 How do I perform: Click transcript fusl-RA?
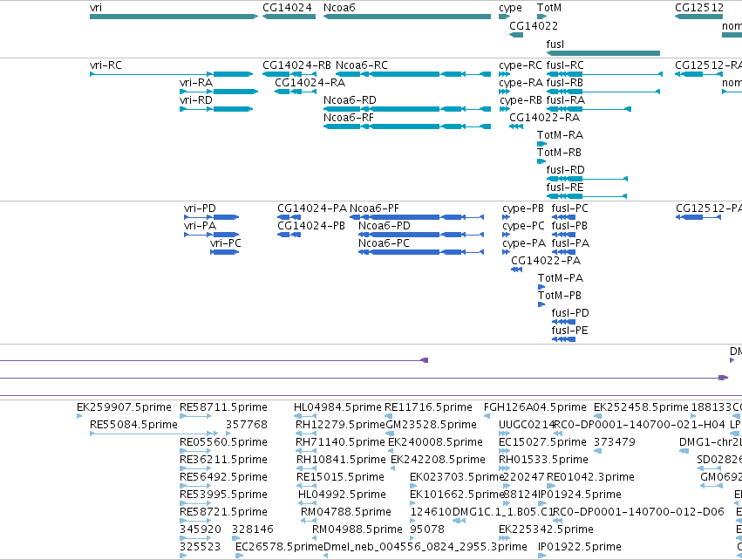pyautogui.click(x=589, y=109)
